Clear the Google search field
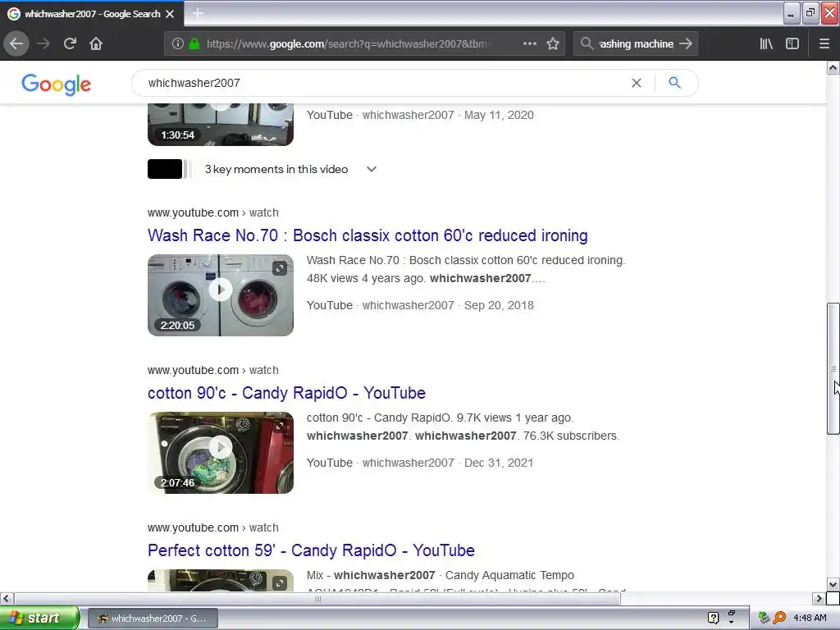The height and width of the screenshot is (630, 840). pyautogui.click(x=637, y=83)
